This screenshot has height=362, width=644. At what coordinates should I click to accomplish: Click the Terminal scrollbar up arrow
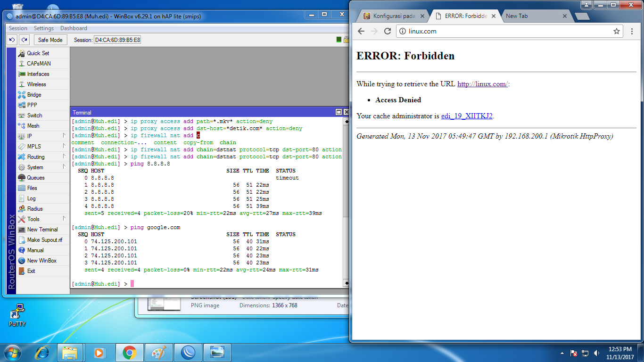click(347, 121)
